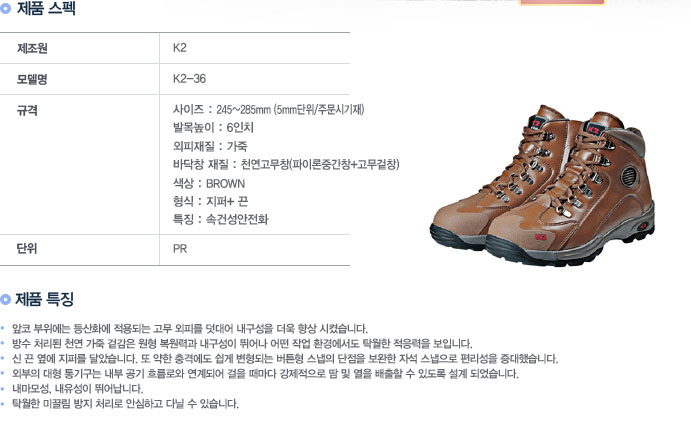
Task: Click the 특징 속건성안전화 line
Action: pos(220,219)
